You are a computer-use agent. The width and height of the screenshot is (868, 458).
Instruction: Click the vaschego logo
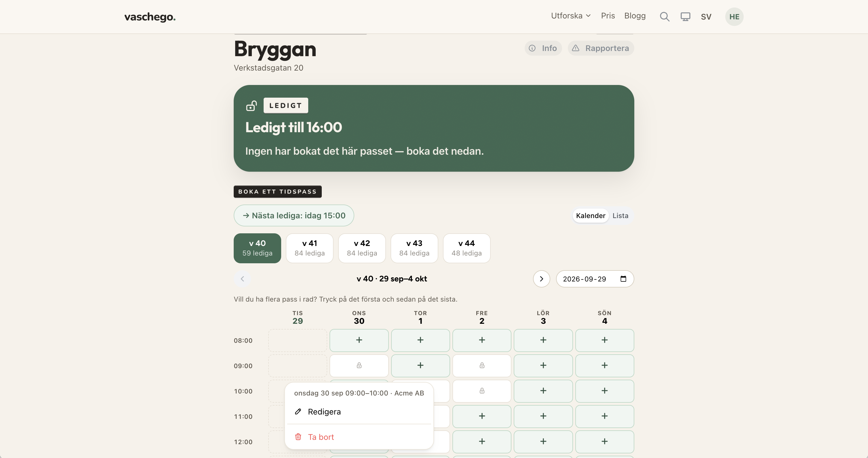coord(150,17)
